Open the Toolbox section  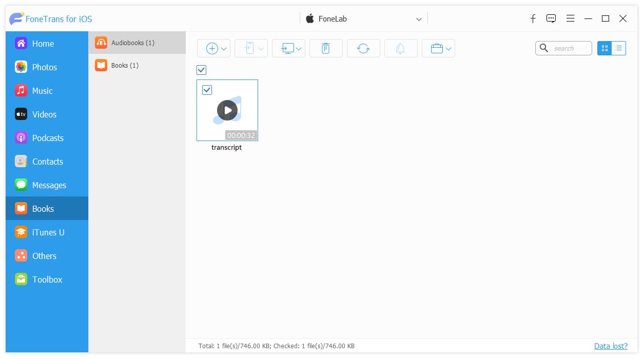47,280
